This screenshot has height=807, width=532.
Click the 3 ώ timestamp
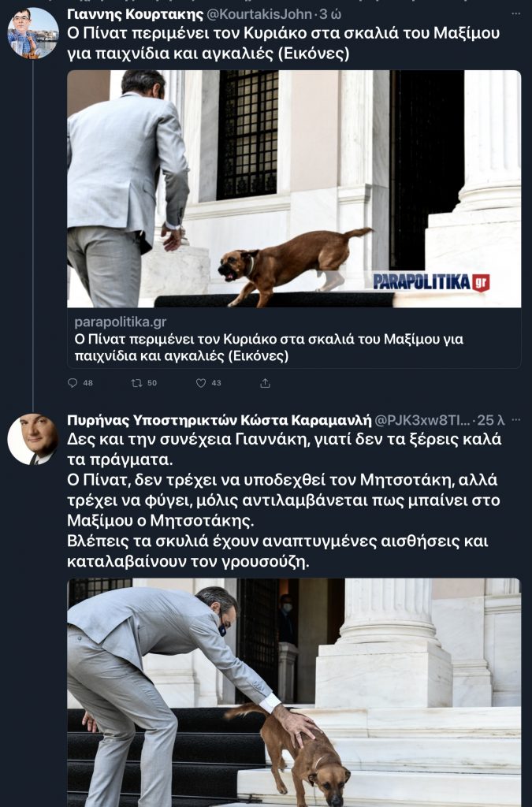click(x=331, y=14)
